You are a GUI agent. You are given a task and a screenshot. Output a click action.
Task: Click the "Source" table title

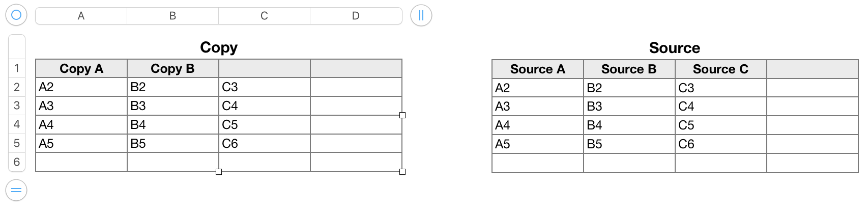tap(675, 48)
